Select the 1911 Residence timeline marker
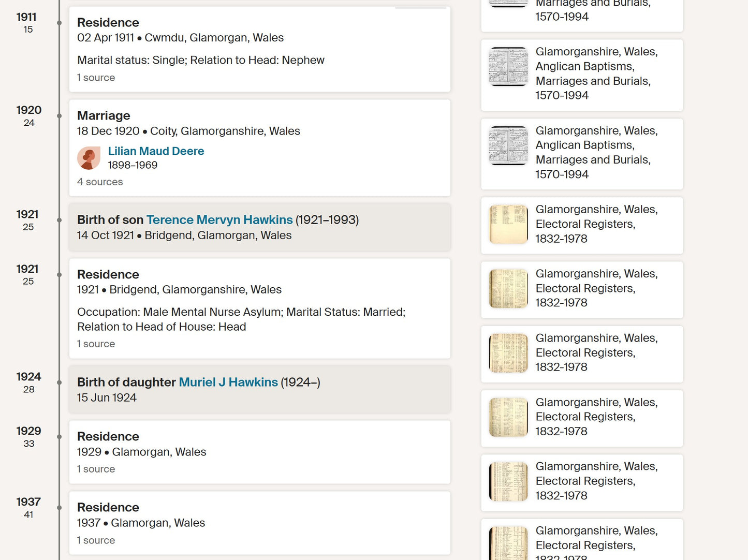This screenshot has height=560, width=748. tap(59, 23)
